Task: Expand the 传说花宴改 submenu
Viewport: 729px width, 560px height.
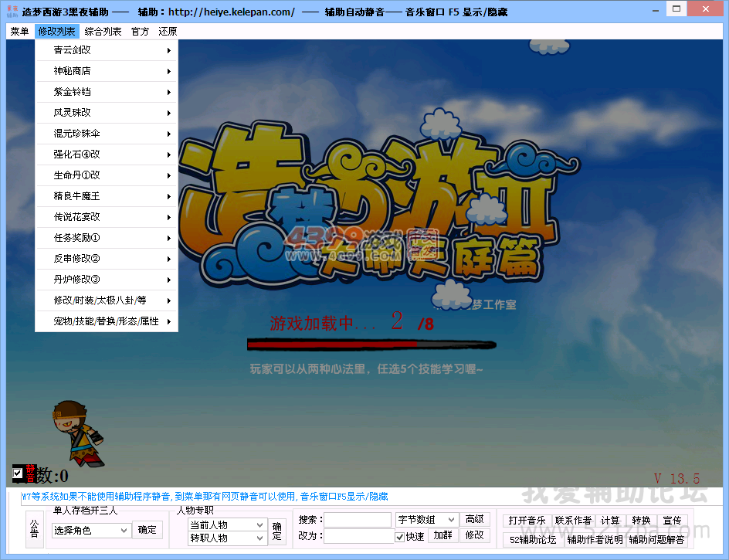Action: coord(107,217)
